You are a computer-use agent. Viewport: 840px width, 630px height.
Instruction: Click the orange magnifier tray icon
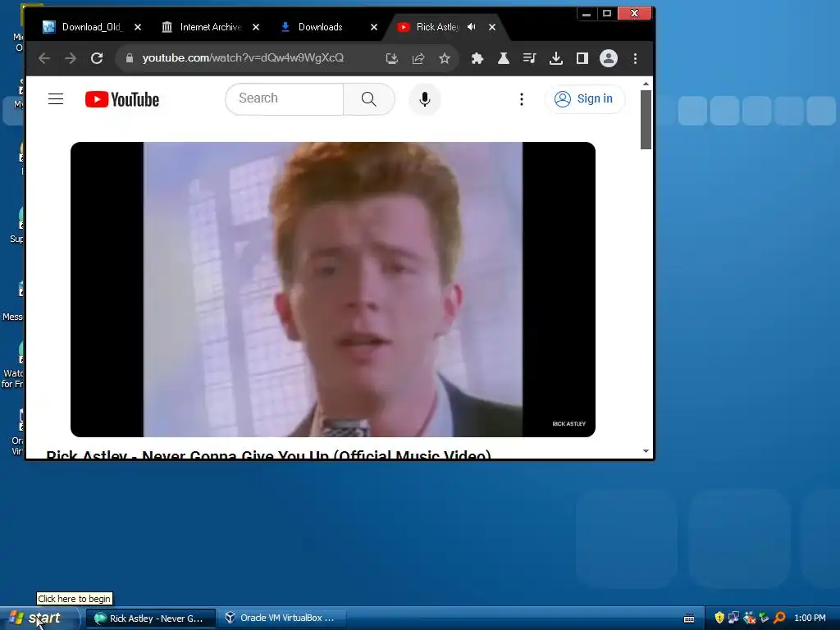click(x=779, y=618)
